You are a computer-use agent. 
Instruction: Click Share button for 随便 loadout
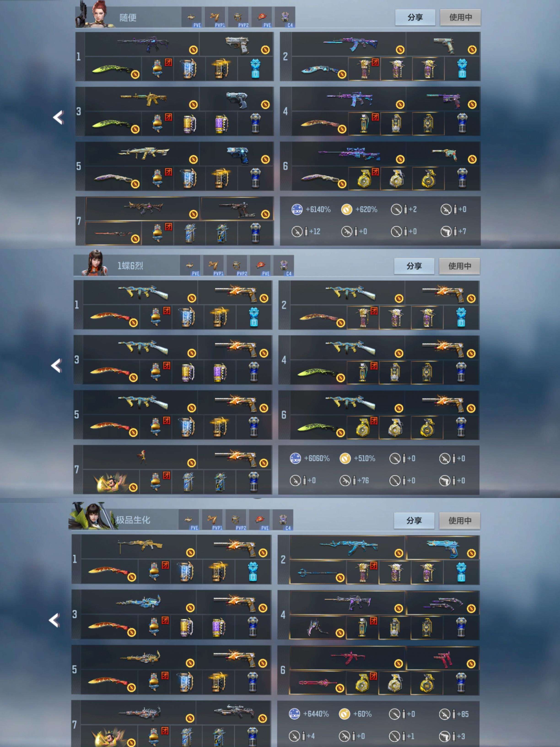coord(415,17)
